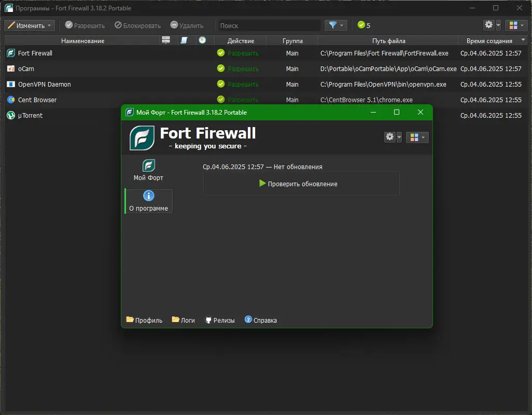Sort by Группа column header

pos(292,40)
